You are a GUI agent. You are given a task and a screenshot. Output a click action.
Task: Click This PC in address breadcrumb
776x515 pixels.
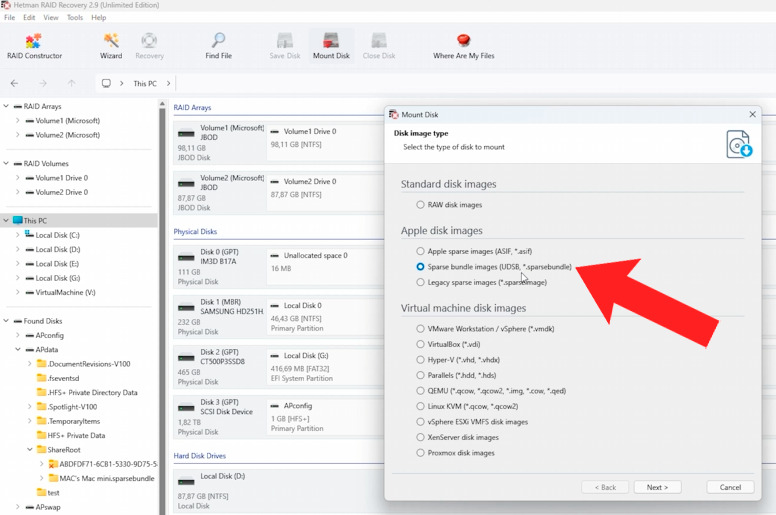tap(145, 84)
